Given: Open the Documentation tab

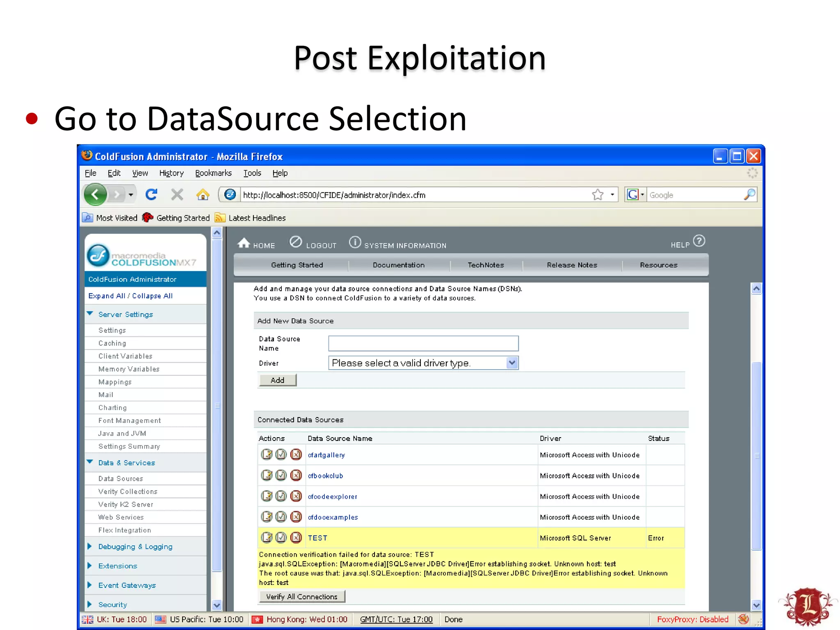Looking at the screenshot, I should point(399,265).
